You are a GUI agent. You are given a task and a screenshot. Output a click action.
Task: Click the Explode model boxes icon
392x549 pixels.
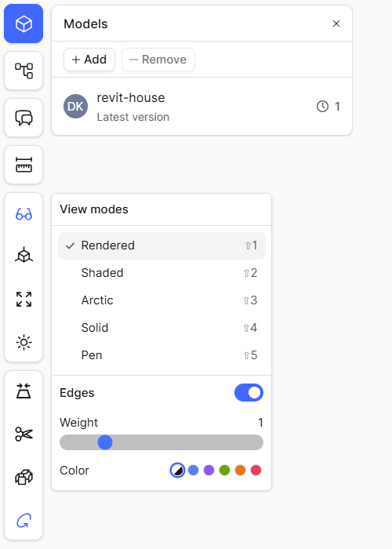(x=24, y=477)
